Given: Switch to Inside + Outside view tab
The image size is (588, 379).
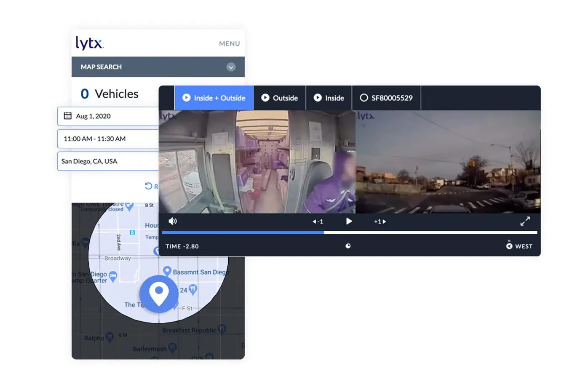Looking at the screenshot, I should click(214, 98).
